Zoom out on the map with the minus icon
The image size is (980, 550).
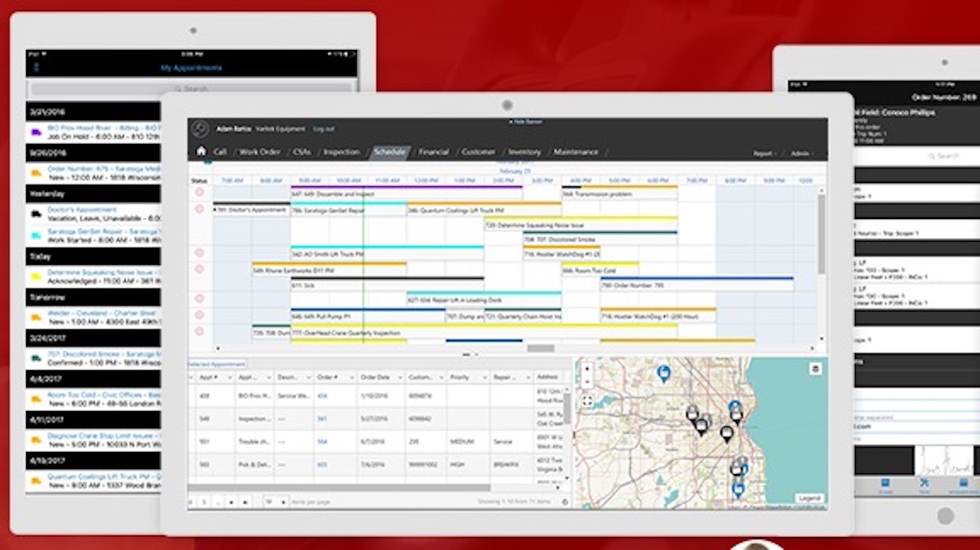pyautogui.click(x=586, y=382)
